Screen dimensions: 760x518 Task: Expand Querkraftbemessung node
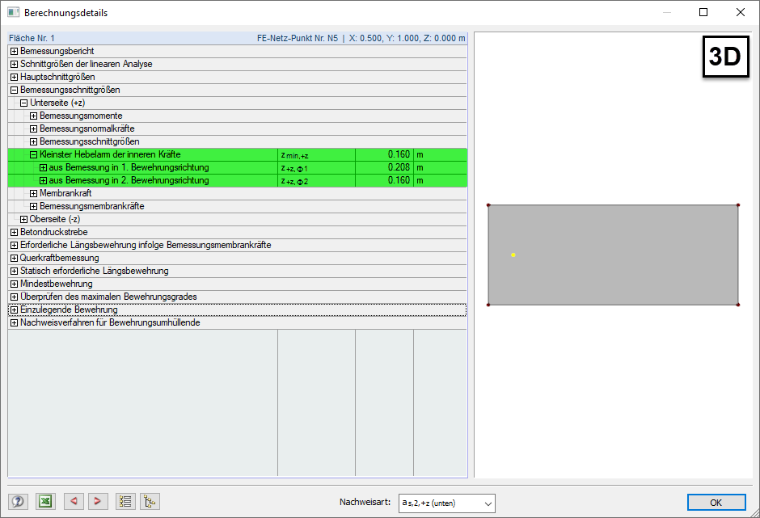coord(14,258)
